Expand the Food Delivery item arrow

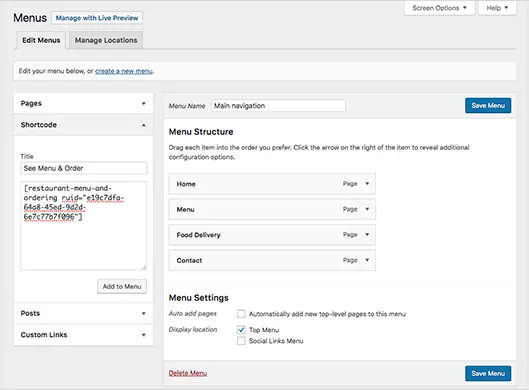[367, 234]
